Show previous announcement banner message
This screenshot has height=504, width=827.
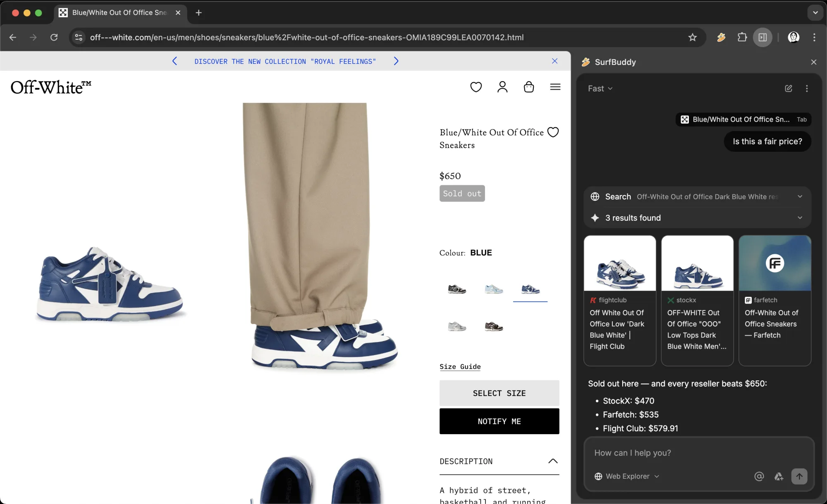coord(174,61)
